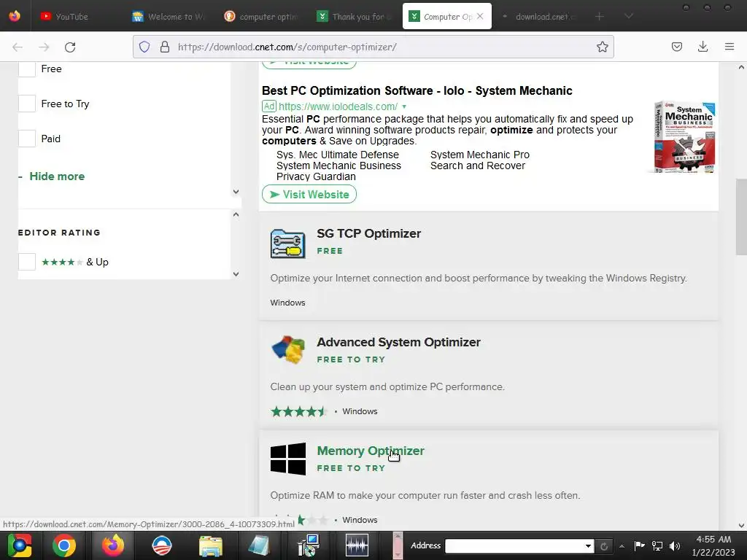
Task: Click the action center flag tray icon
Action: pos(639,545)
